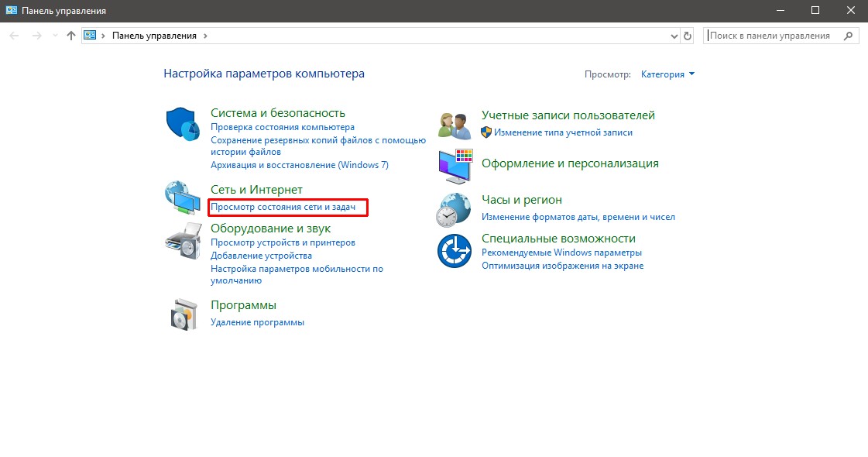Click the Programs disc box icon

(x=184, y=314)
